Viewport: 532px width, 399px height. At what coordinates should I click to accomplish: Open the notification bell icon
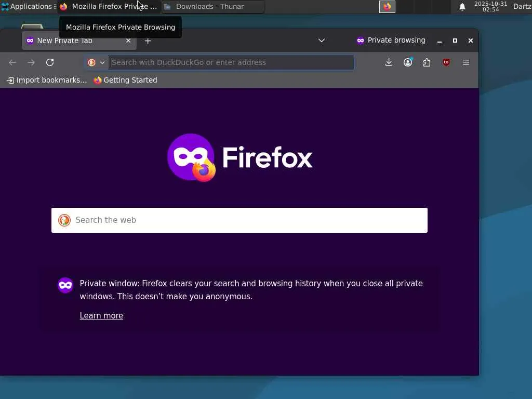tap(462, 7)
